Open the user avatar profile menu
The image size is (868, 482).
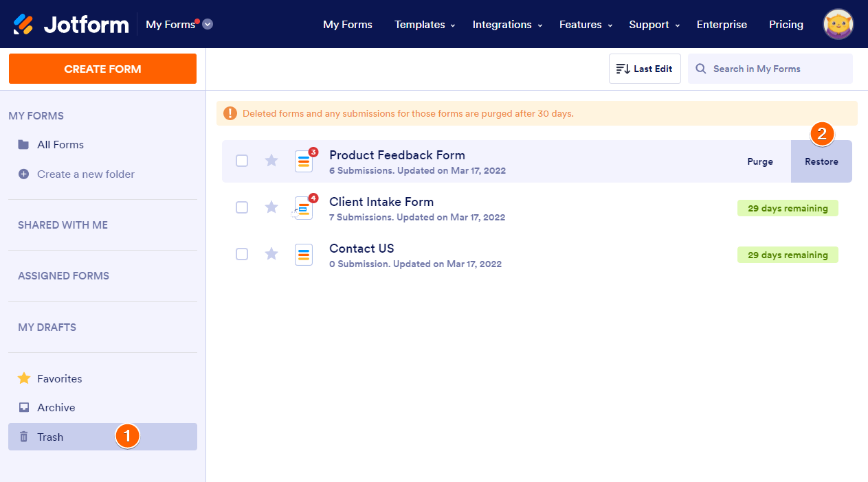(x=838, y=25)
